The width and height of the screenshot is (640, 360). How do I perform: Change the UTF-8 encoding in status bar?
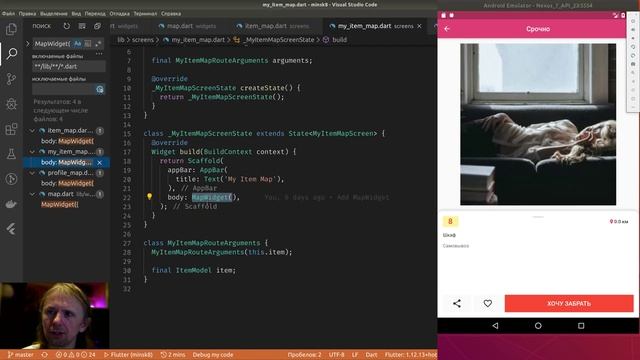click(x=336, y=355)
